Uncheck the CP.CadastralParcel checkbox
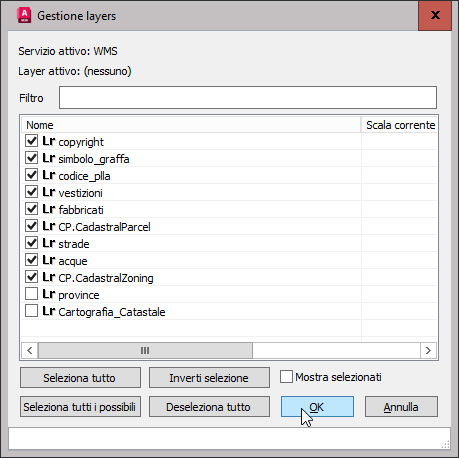This screenshot has width=459, height=458. pos(32,226)
